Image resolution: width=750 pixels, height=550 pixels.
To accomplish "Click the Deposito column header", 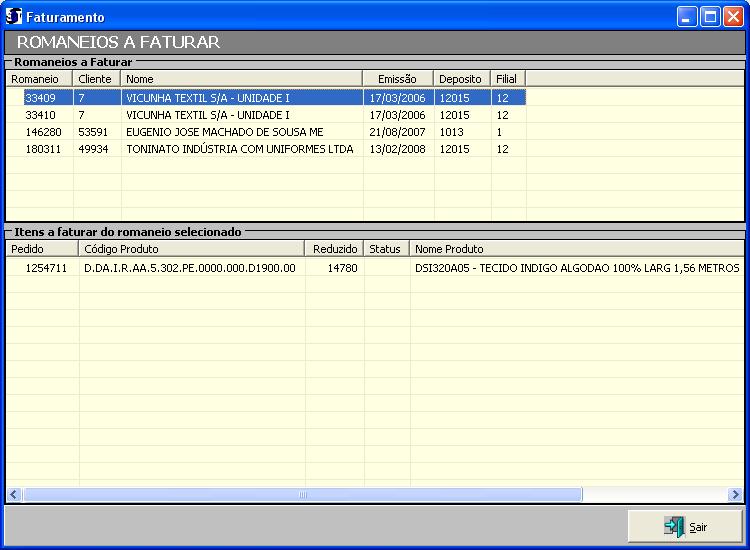I will [461, 79].
